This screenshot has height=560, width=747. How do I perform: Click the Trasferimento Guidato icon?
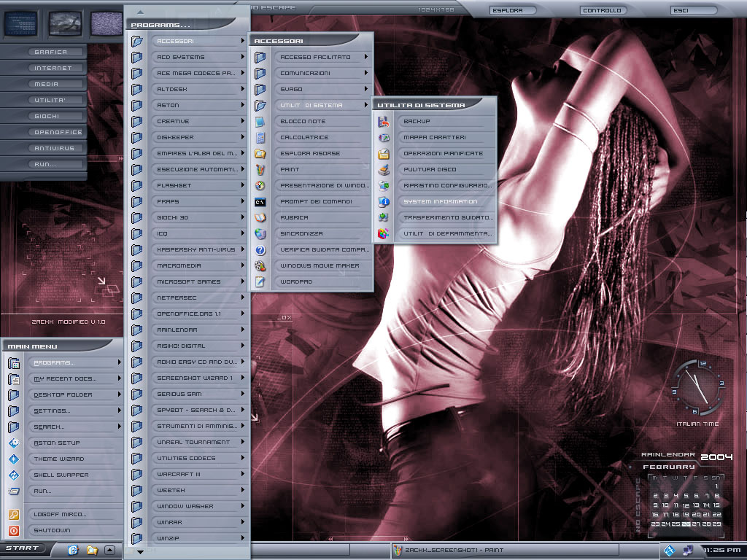[384, 218]
